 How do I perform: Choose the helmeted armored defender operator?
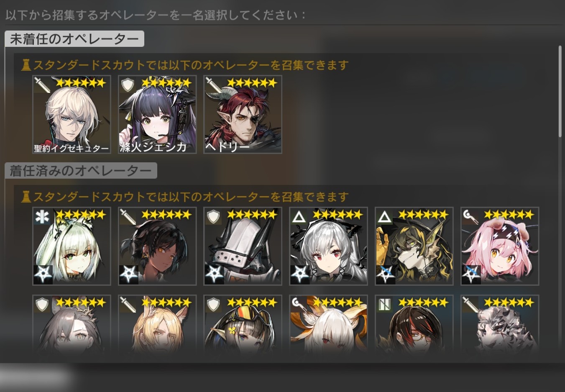pyautogui.click(x=243, y=246)
